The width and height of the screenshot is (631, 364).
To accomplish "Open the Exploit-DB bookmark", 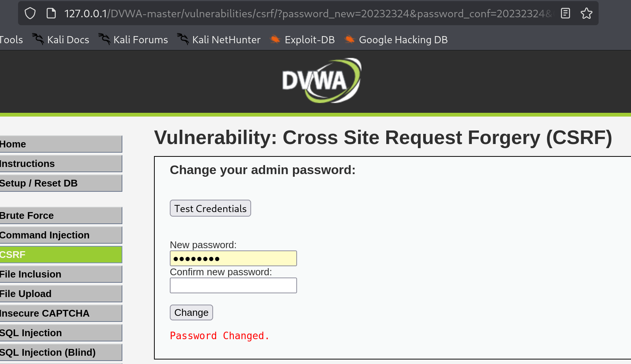I will tap(302, 39).
